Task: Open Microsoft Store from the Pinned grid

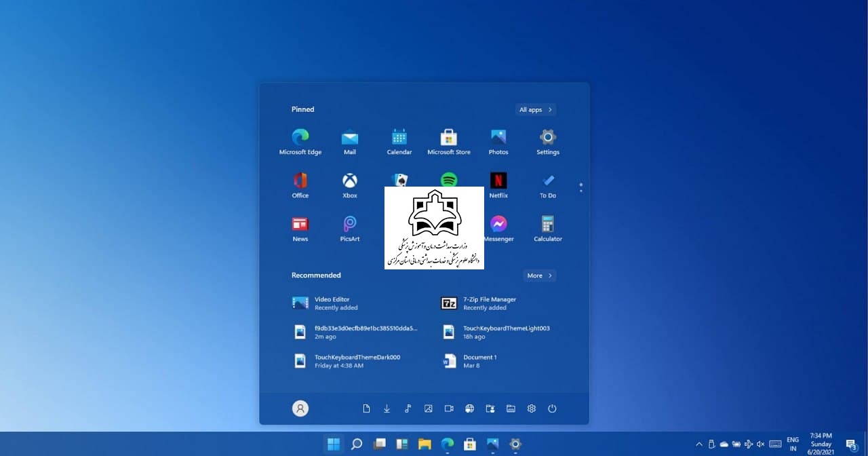Action: tap(449, 142)
